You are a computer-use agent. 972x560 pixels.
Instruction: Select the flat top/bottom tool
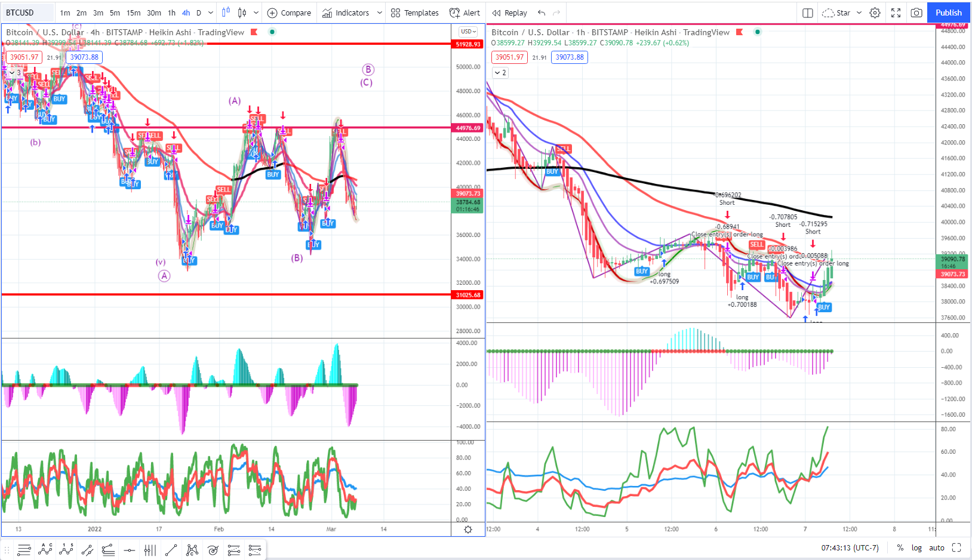[108, 550]
